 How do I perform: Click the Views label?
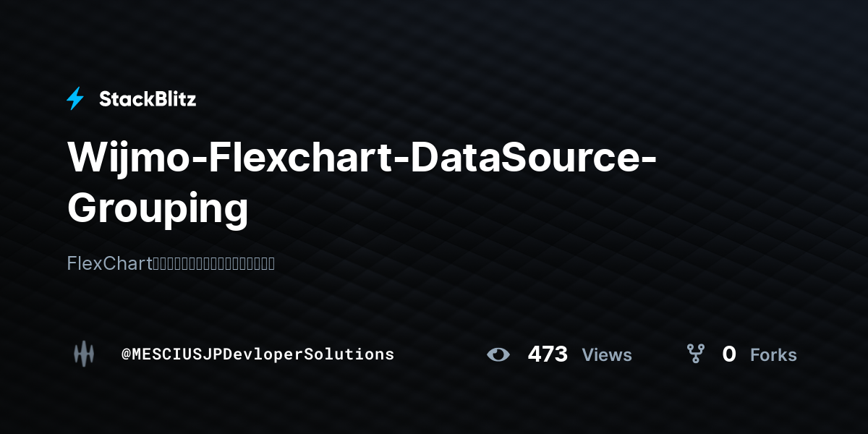coord(607,355)
